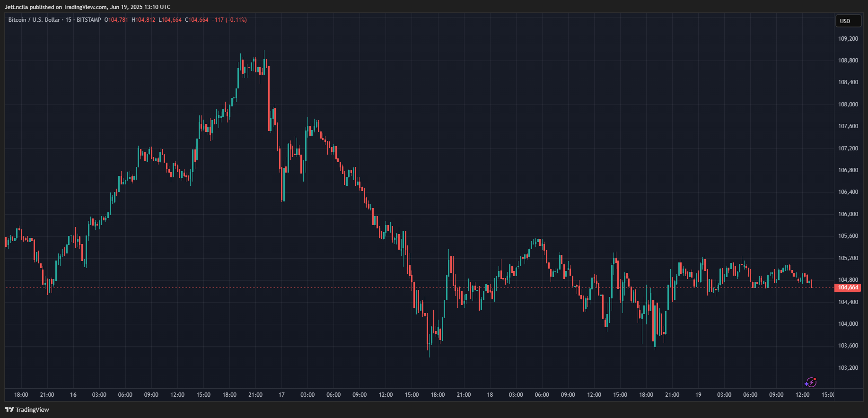This screenshot has width=868, height=418.
Task: Click the purple lightning bolt icon
Action: click(x=810, y=382)
